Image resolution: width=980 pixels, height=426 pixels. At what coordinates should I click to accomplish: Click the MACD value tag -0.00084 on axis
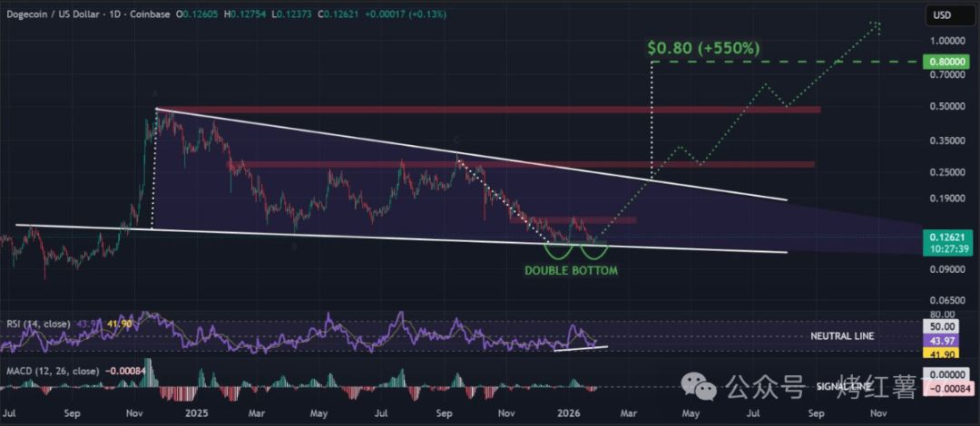coord(946,390)
